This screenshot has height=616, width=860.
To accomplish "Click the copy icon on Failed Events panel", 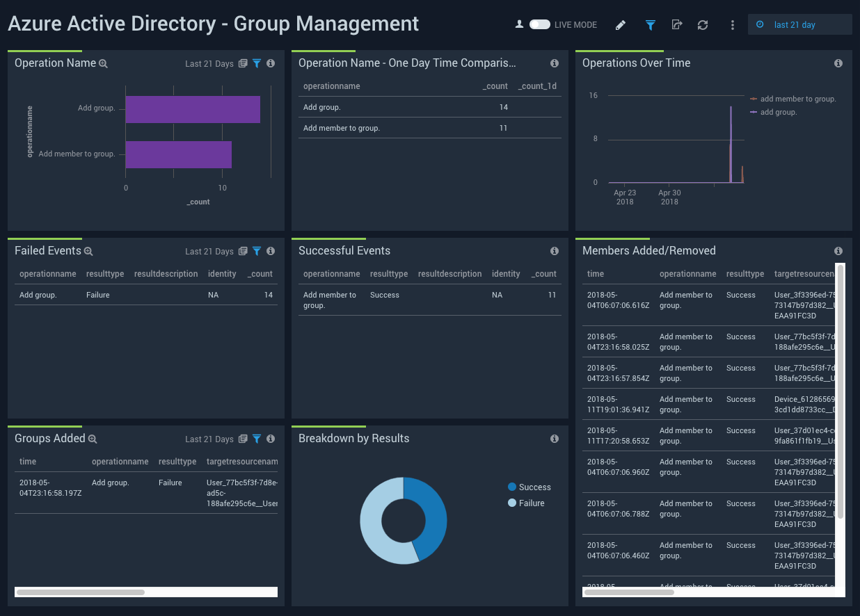I will (x=243, y=251).
